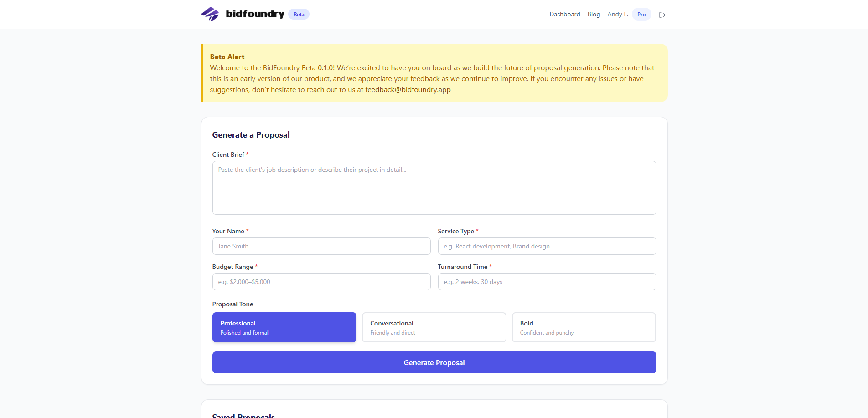Click the logout icon in header
Screen dimensions: 868x418
pyautogui.click(x=662, y=15)
